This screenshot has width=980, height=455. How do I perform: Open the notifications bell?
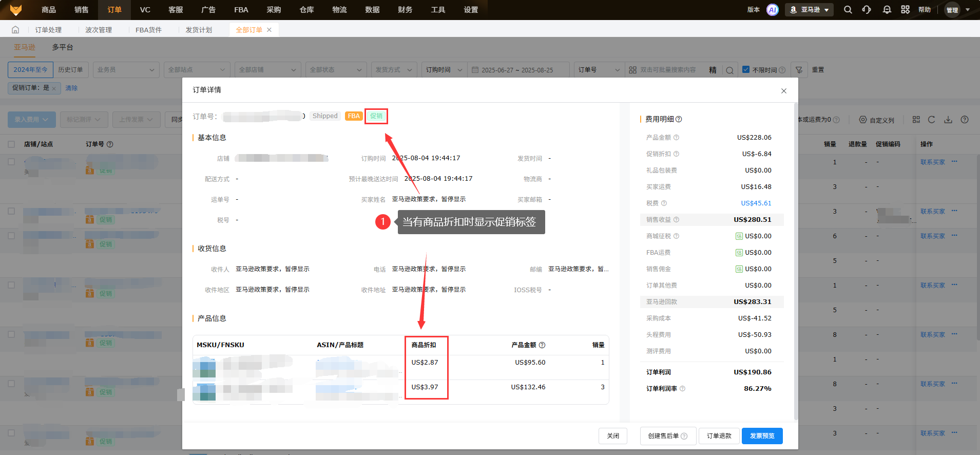887,10
